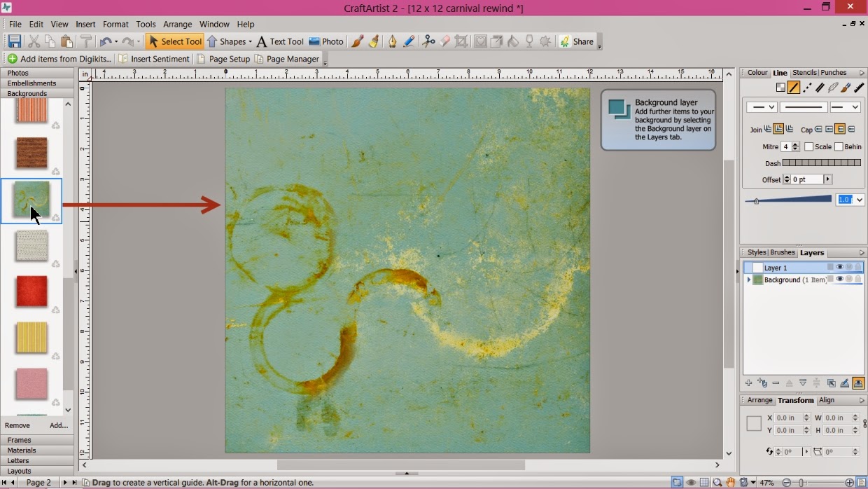This screenshot has width=868, height=489.
Task: Select the Scissors cutting tool icon
Action: pyautogui.click(x=428, y=41)
